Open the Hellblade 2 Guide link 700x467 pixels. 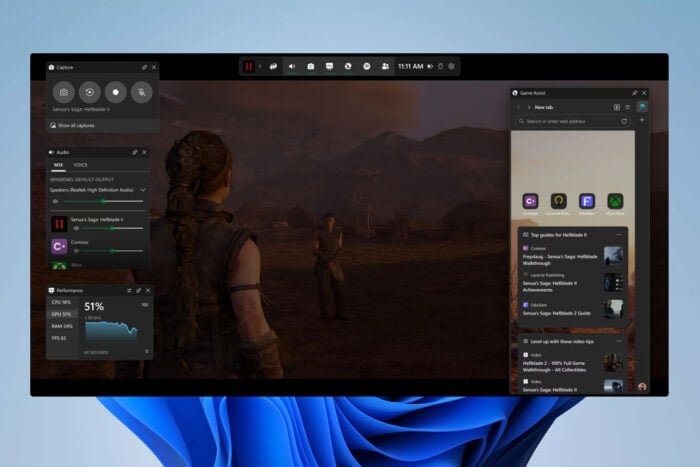click(556, 313)
